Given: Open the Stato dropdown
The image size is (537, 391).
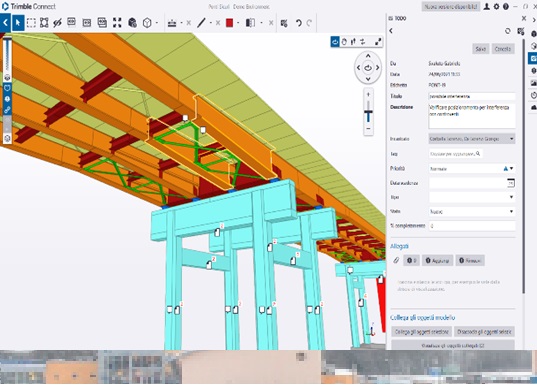Looking at the screenshot, I should tap(472, 212).
